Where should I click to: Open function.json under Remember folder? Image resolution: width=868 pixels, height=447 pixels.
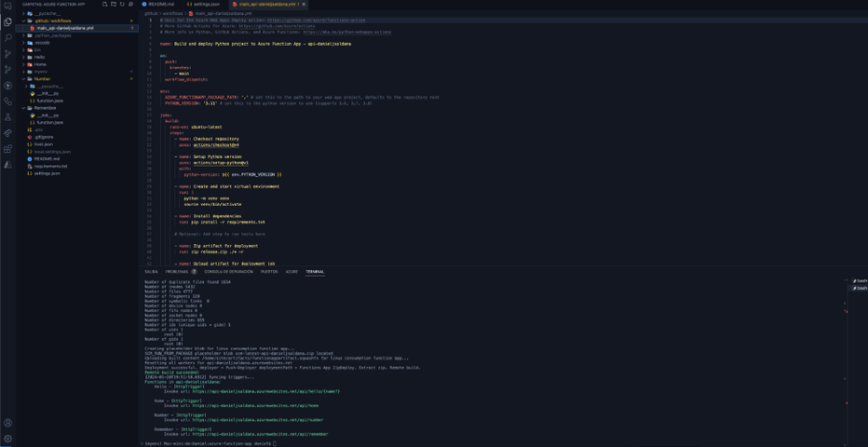click(77, 122)
